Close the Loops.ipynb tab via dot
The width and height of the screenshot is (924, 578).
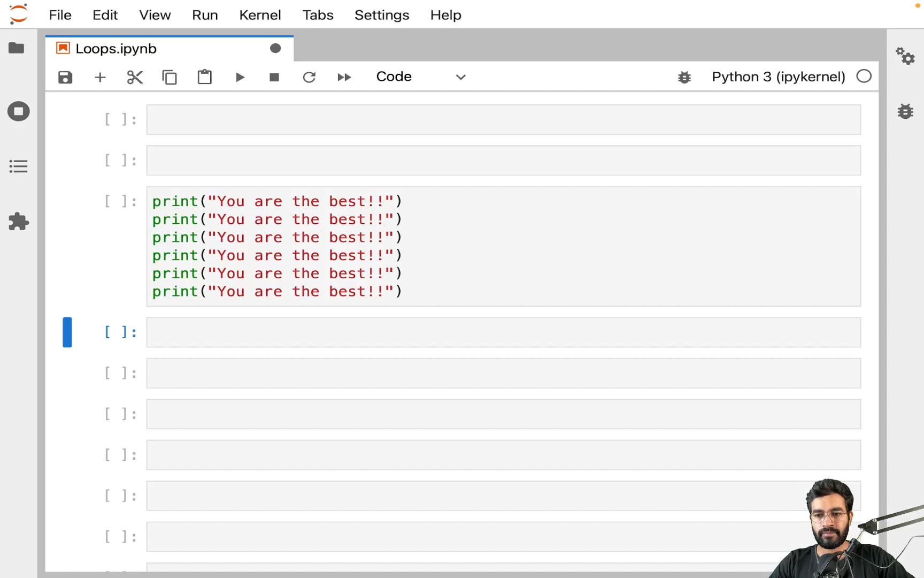pos(275,48)
